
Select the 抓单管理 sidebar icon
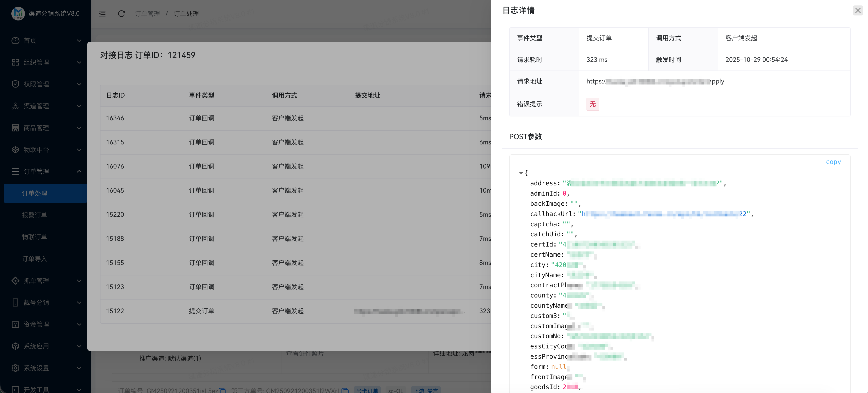[15, 280]
